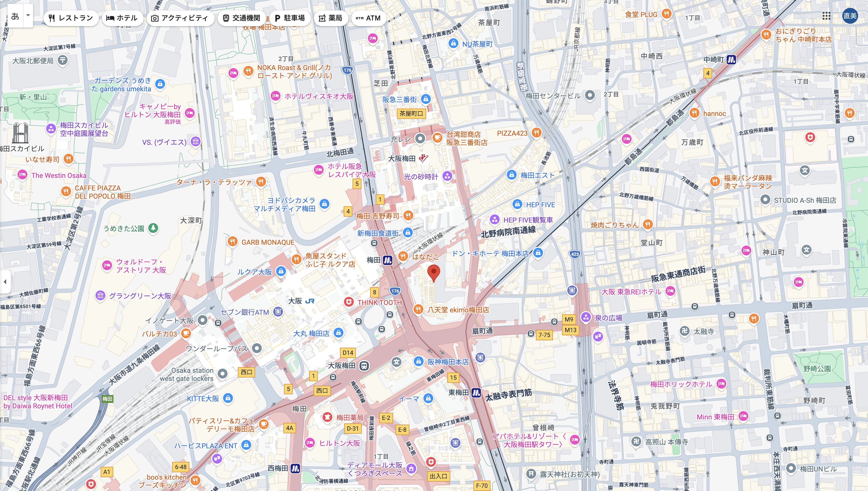The height and width of the screenshot is (491, 868).
Task: Click the PIZZA423 restaurant pin
Action: [x=536, y=132]
